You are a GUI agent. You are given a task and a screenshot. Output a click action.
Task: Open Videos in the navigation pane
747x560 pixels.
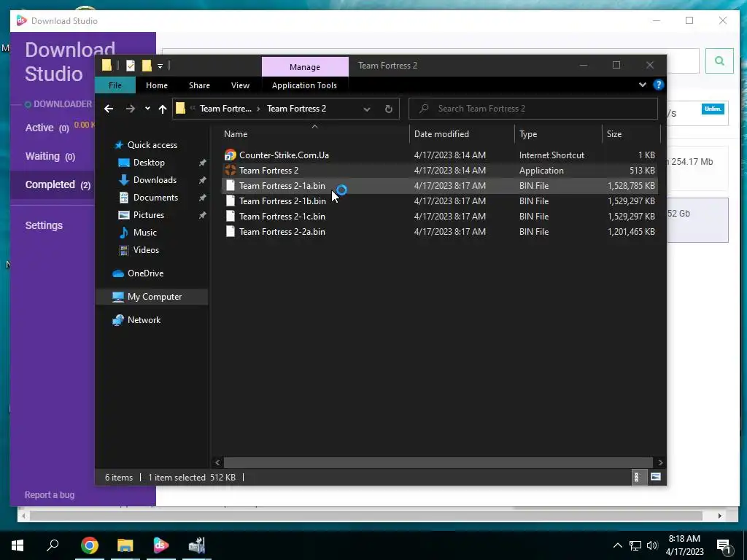click(146, 250)
